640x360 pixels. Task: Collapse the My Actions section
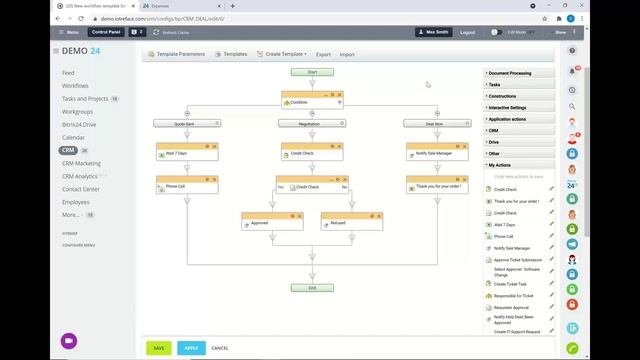519,165
